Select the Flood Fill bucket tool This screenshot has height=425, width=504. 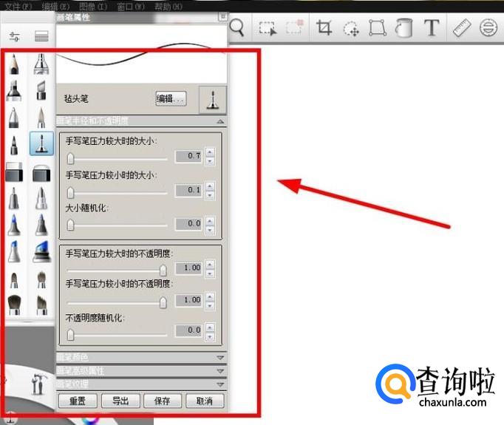(x=403, y=28)
